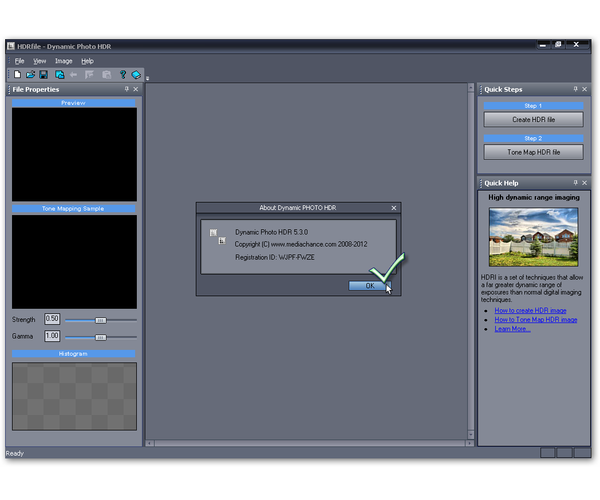Click the Step 2 header label

click(x=533, y=138)
